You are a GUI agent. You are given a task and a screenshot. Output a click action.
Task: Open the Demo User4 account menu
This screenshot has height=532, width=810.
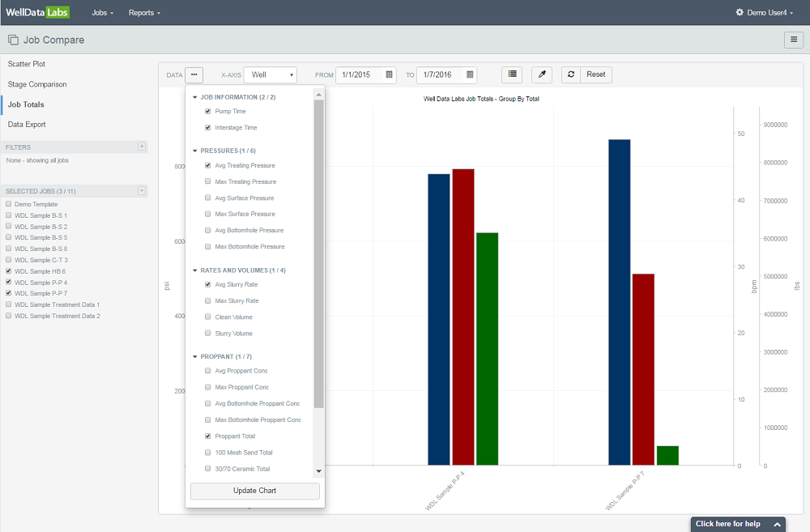pyautogui.click(x=766, y=12)
